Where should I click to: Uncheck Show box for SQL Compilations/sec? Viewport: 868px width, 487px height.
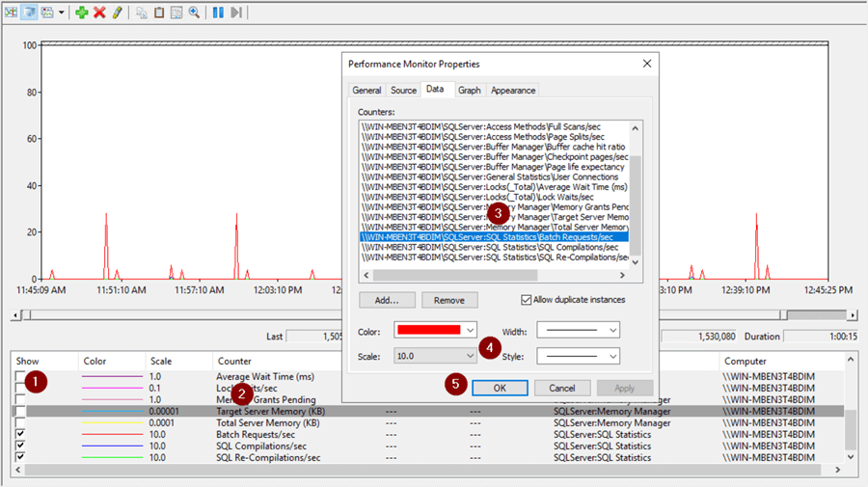pos(20,446)
